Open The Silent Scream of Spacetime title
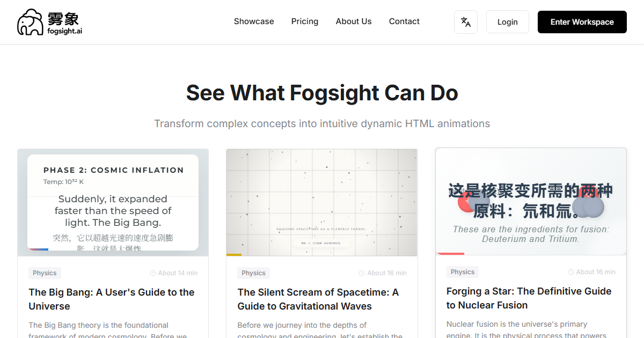 318,299
